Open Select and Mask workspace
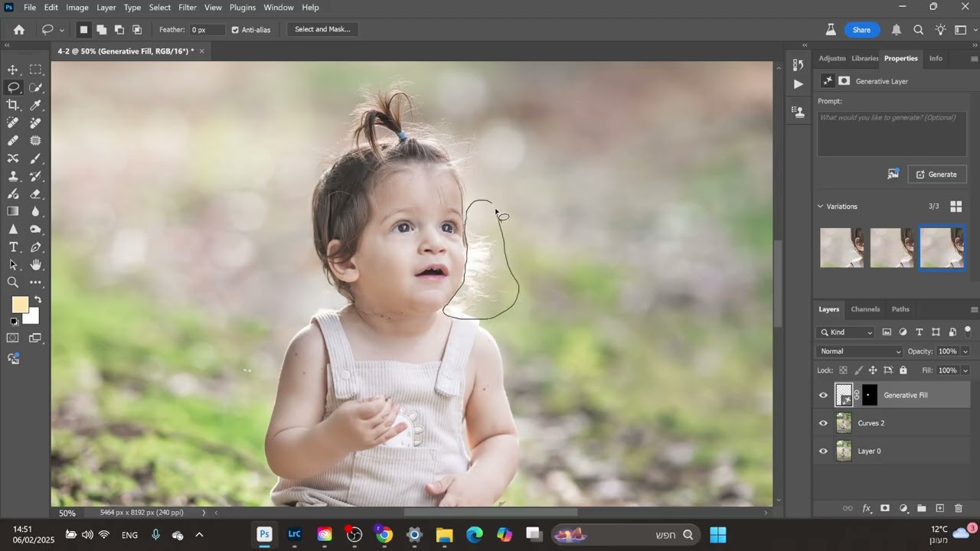The width and height of the screenshot is (980, 551). (322, 30)
